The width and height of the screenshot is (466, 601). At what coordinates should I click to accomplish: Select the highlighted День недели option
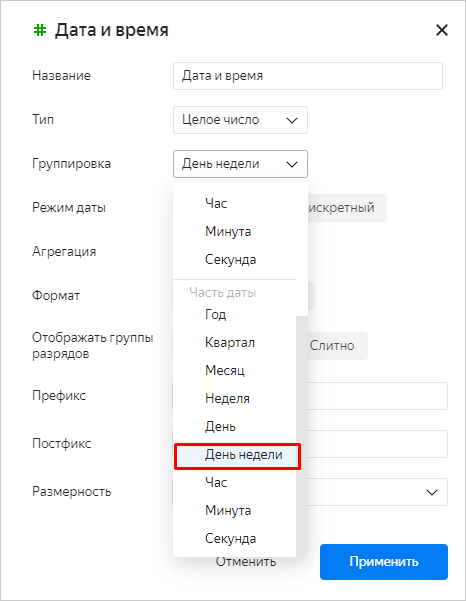tap(237, 455)
